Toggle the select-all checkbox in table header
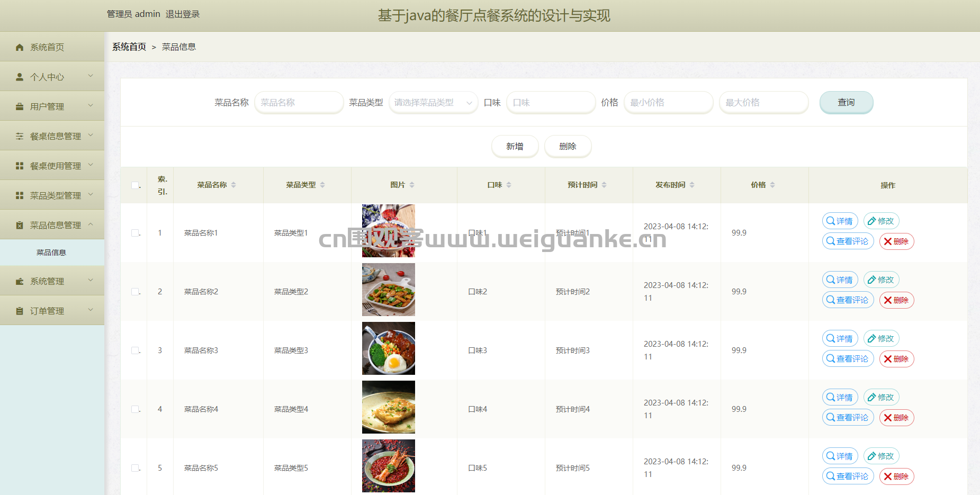Viewport: 980px width, 495px height. [x=135, y=185]
